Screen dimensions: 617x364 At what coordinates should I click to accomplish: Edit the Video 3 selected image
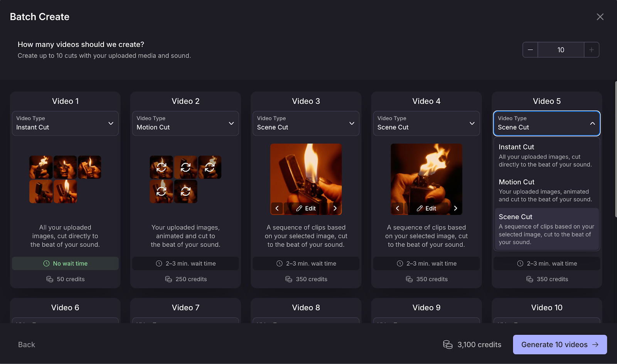[306, 208]
